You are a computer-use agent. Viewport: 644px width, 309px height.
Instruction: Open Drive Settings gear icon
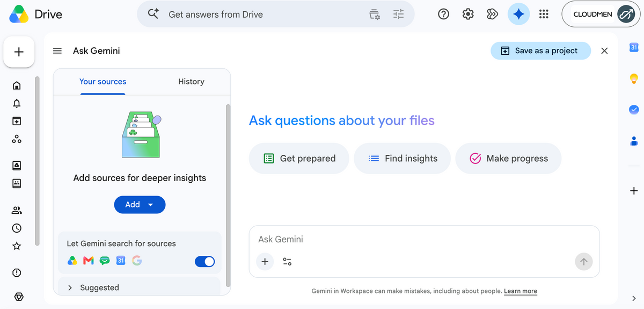click(x=468, y=15)
